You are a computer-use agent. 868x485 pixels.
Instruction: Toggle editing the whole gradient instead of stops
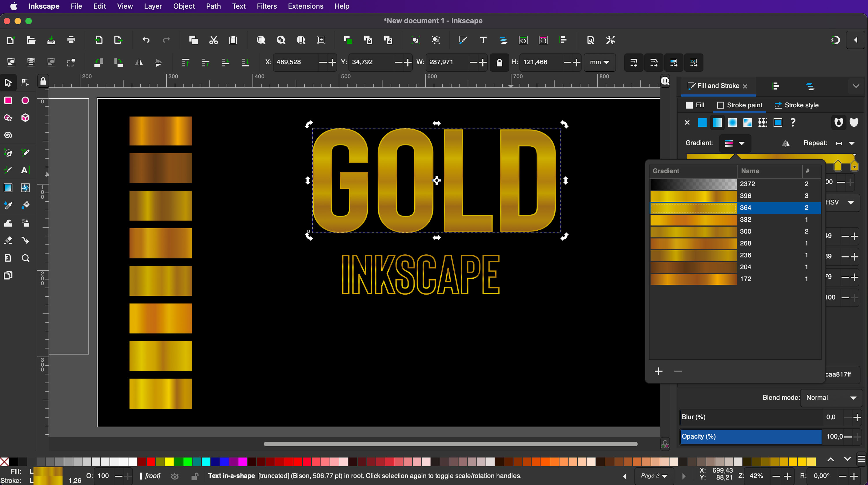click(x=786, y=143)
